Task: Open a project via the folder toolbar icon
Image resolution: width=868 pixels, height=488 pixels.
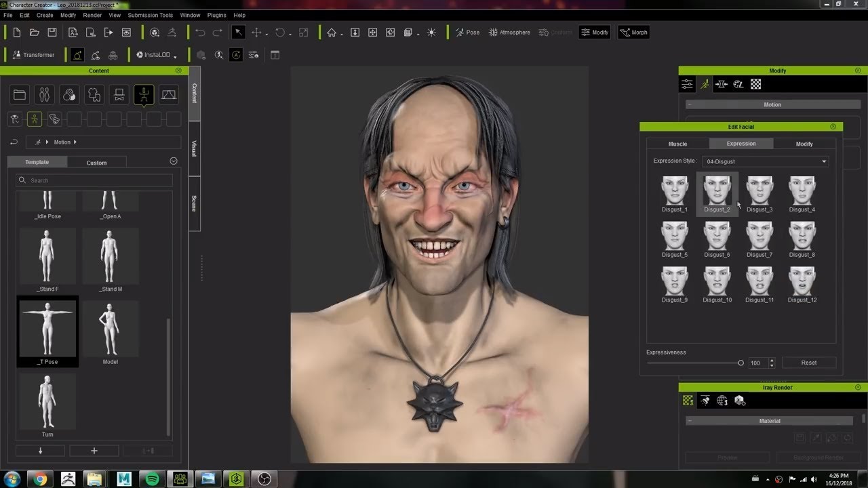Action: (35, 33)
